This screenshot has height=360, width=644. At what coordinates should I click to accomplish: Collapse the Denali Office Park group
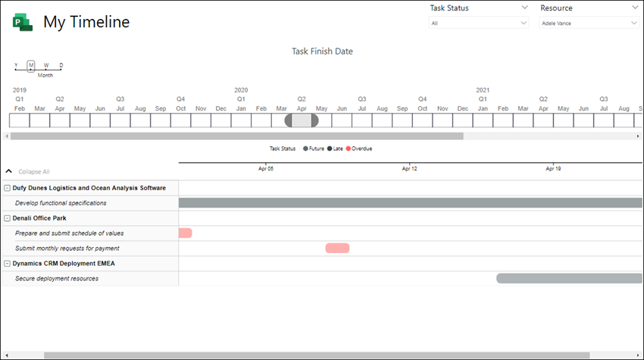pos(7,218)
